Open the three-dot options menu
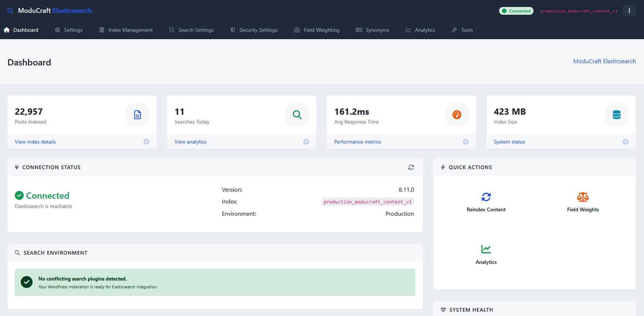 [x=629, y=10]
